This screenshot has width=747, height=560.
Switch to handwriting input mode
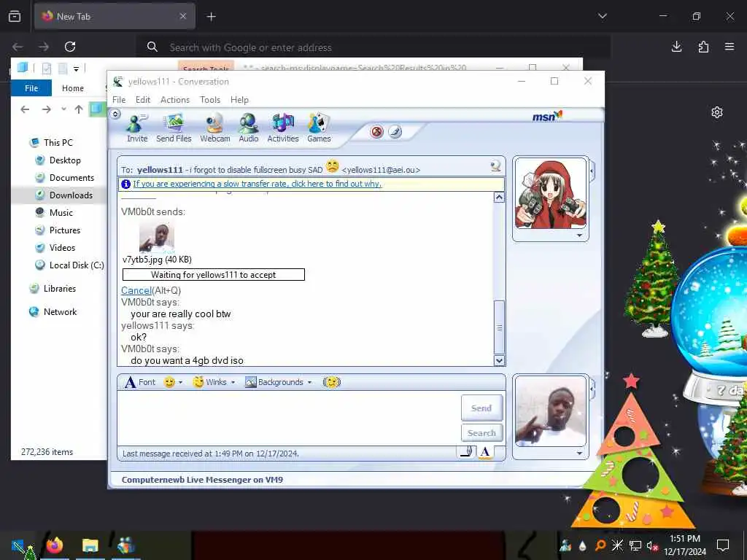coord(466,452)
